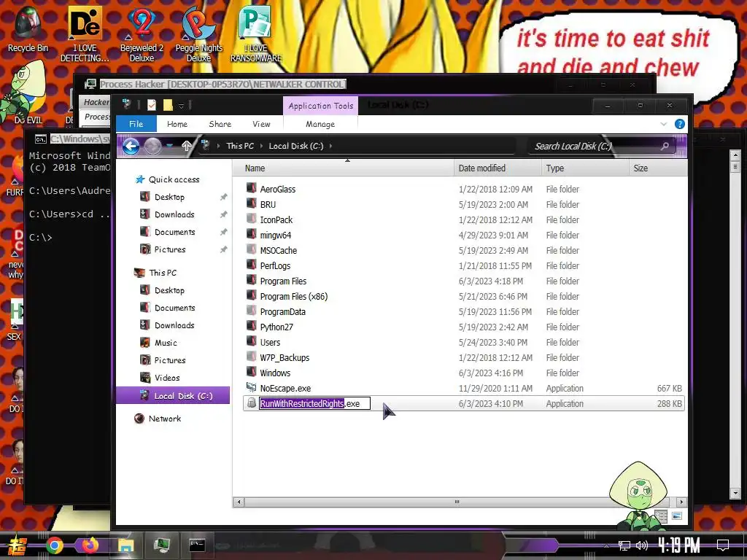Go up one folder level
The width and height of the screenshot is (747, 560).
tap(186, 146)
